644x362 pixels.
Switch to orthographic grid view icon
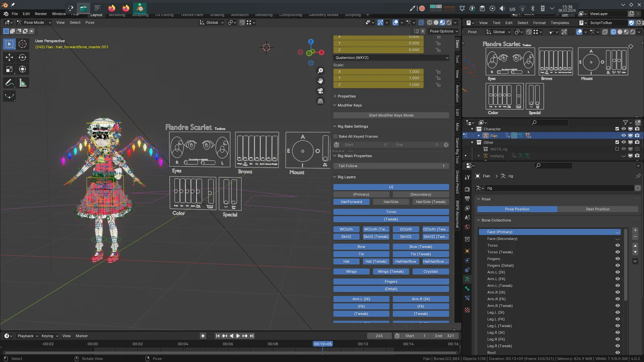coord(320,101)
